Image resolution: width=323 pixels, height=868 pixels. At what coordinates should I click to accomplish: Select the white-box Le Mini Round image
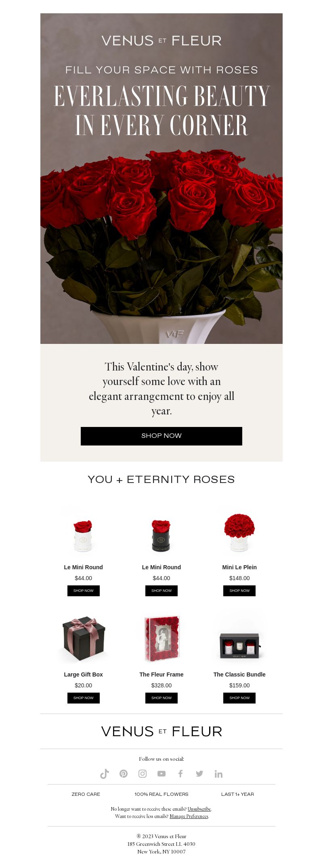click(83, 533)
